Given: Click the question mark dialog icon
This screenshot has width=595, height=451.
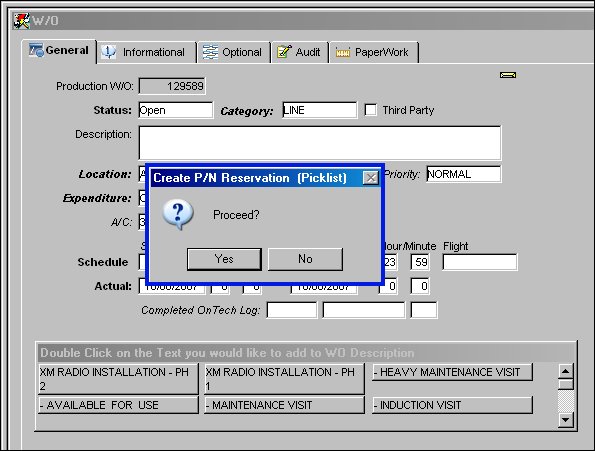Looking at the screenshot, I should tap(178, 214).
